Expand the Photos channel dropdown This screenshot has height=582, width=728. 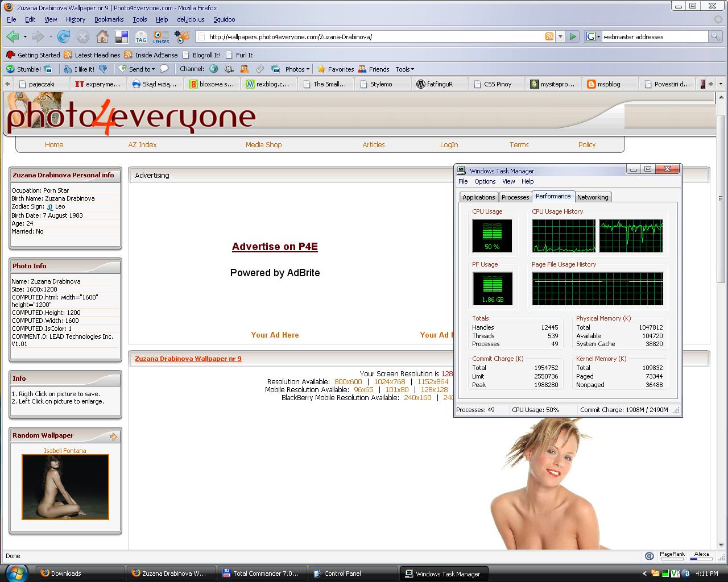(x=297, y=69)
